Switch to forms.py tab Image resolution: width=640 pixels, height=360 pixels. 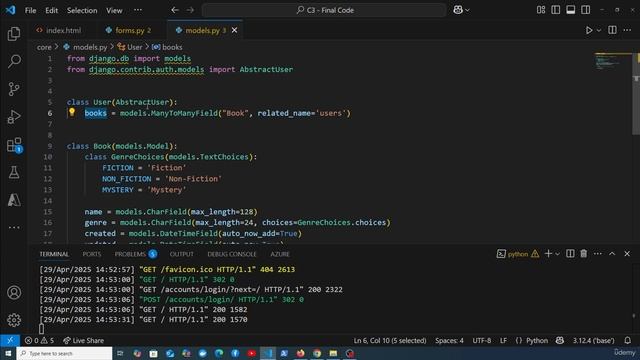[x=129, y=30]
